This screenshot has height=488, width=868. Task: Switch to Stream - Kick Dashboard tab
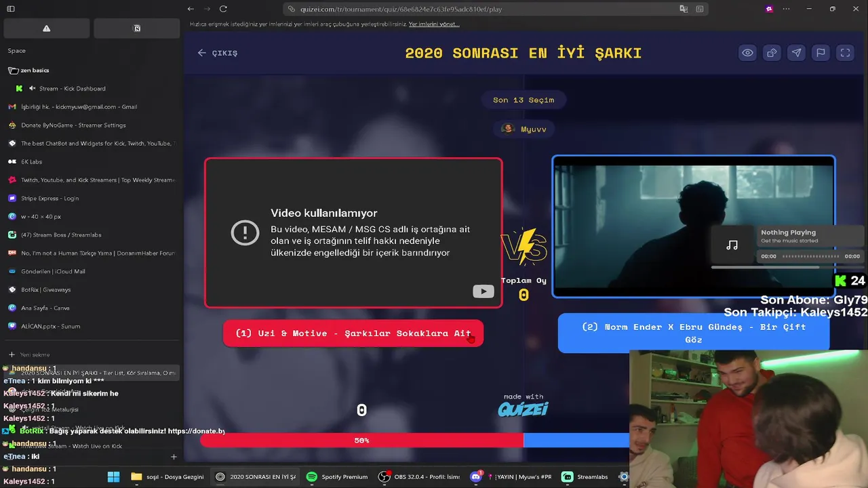[73, 89]
